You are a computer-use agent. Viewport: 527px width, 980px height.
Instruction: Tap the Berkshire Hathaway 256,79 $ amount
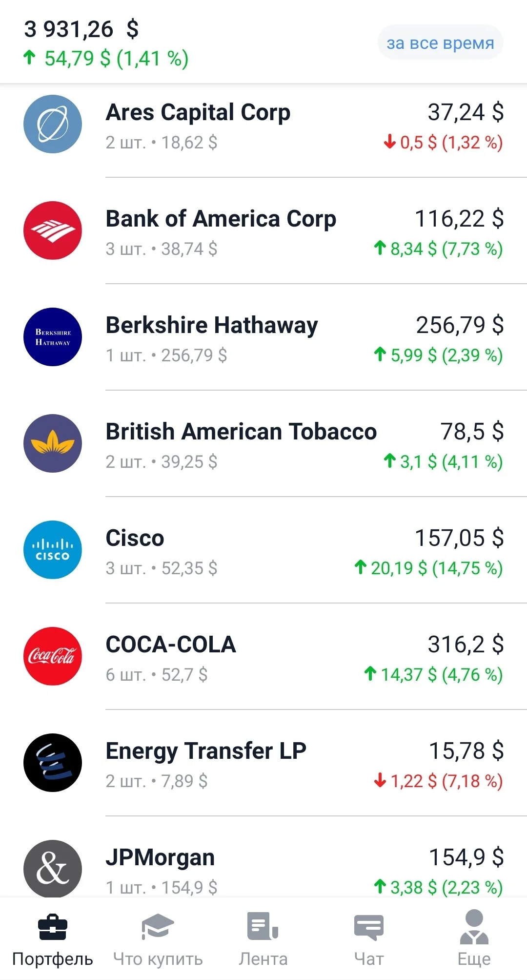(460, 325)
